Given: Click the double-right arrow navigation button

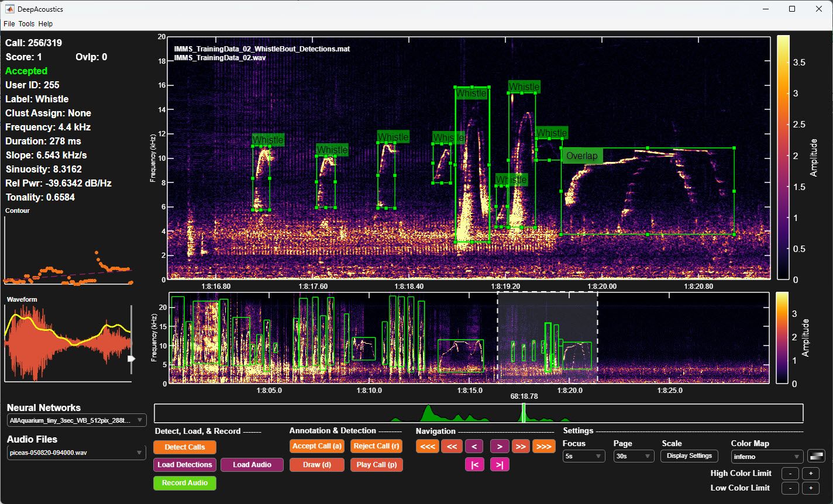Looking at the screenshot, I should pos(520,447).
